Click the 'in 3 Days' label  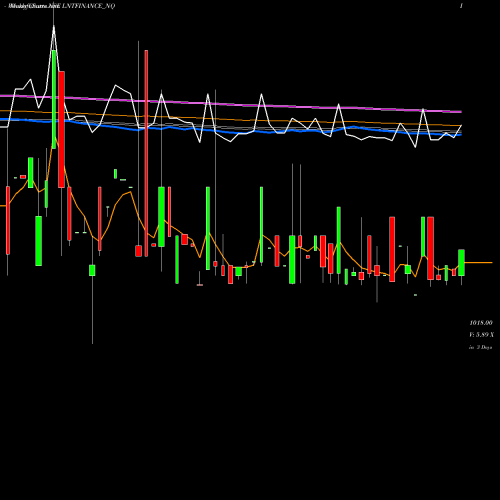[481, 347]
